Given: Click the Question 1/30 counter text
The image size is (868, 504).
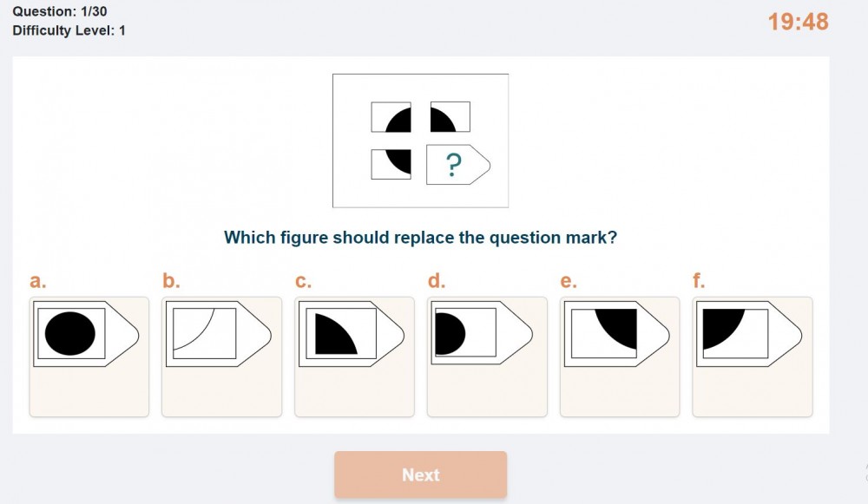Looking at the screenshot, I should click(x=60, y=11).
